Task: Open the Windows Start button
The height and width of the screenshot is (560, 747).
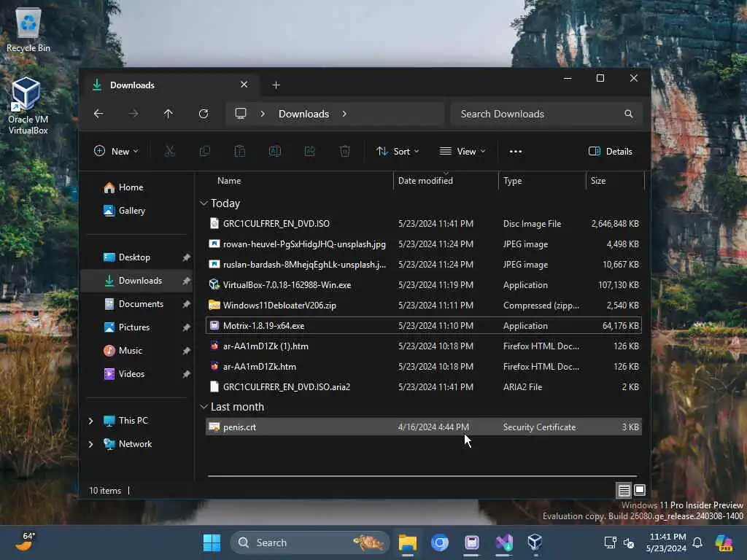Action: click(212, 542)
